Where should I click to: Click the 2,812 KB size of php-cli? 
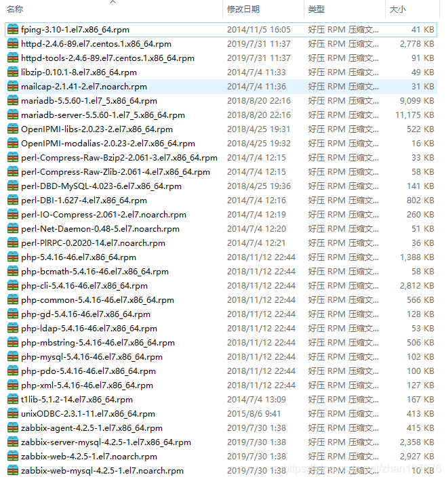point(417,286)
